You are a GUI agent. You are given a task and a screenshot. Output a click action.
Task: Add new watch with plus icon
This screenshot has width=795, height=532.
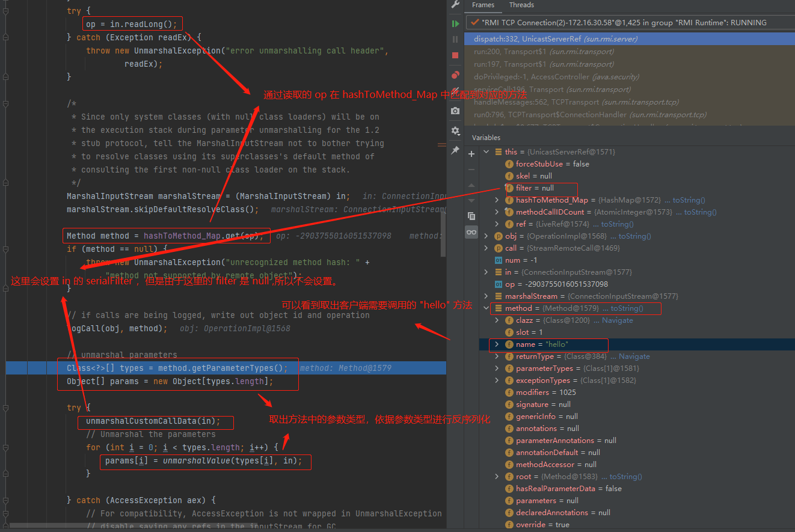click(471, 154)
